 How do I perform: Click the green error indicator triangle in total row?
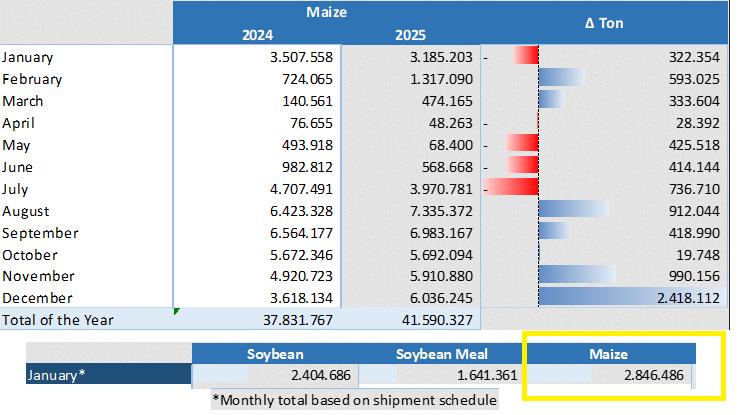(x=177, y=312)
